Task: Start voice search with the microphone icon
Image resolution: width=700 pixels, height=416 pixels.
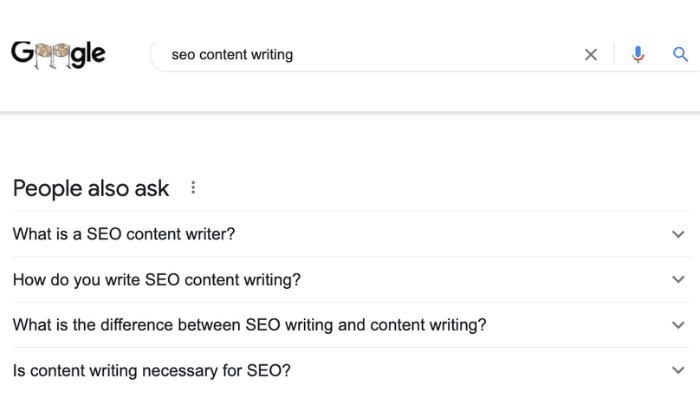Action: pyautogui.click(x=638, y=55)
